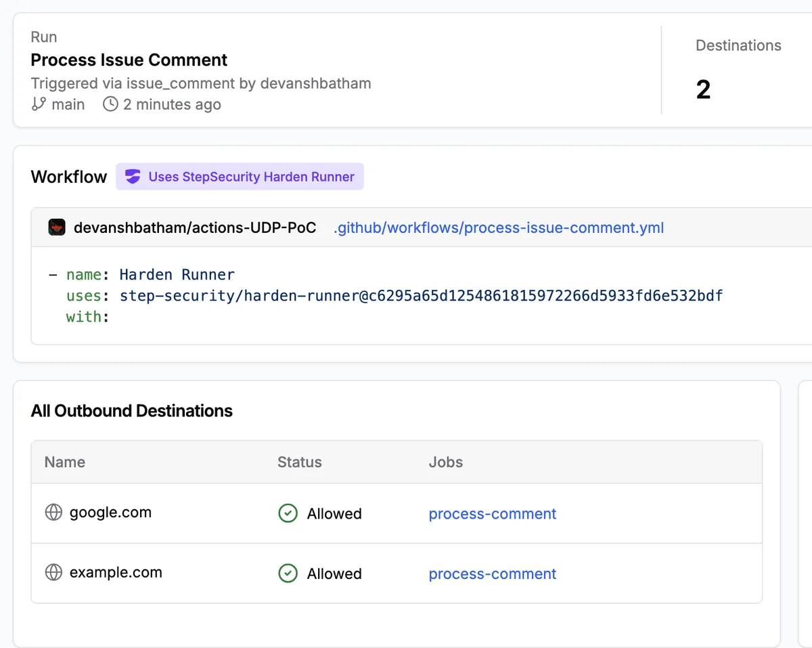The width and height of the screenshot is (812, 648).
Task: Click the Process Issue Comment run title
Action: pyautogui.click(x=129, y=60)
